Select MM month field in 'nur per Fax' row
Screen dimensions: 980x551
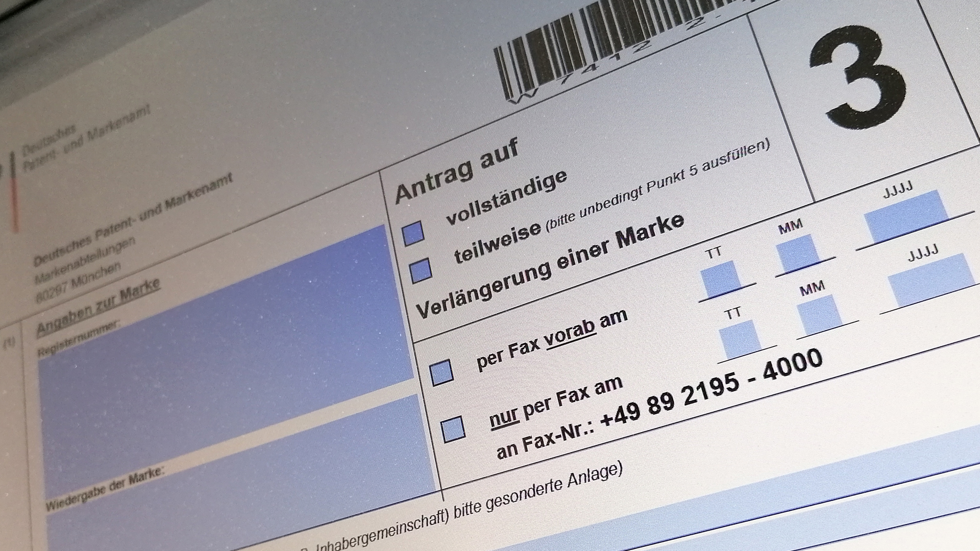819,315
